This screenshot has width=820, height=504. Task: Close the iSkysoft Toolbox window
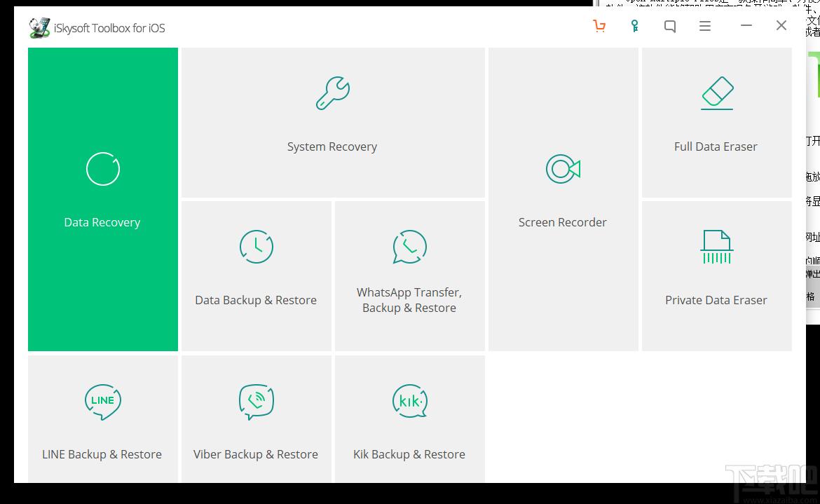[x=781, y=25]
